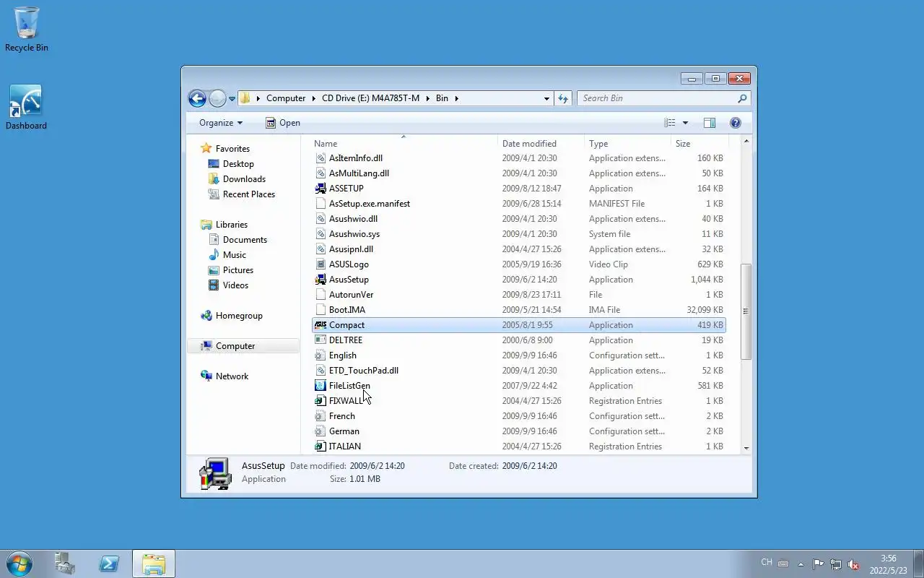Open the recent pages dropdown arrow

click(232, 98)
